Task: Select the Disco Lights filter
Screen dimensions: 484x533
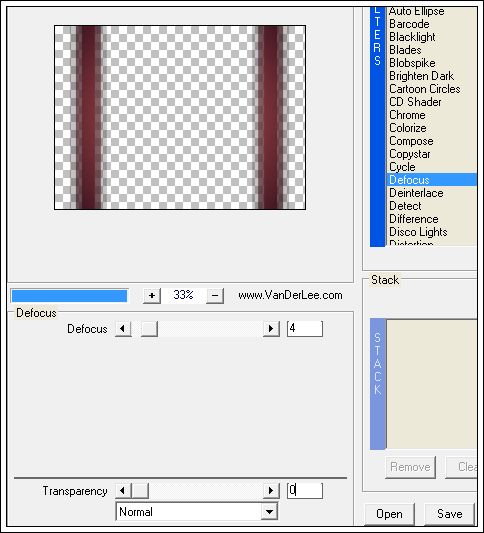Action: [418, 232]
